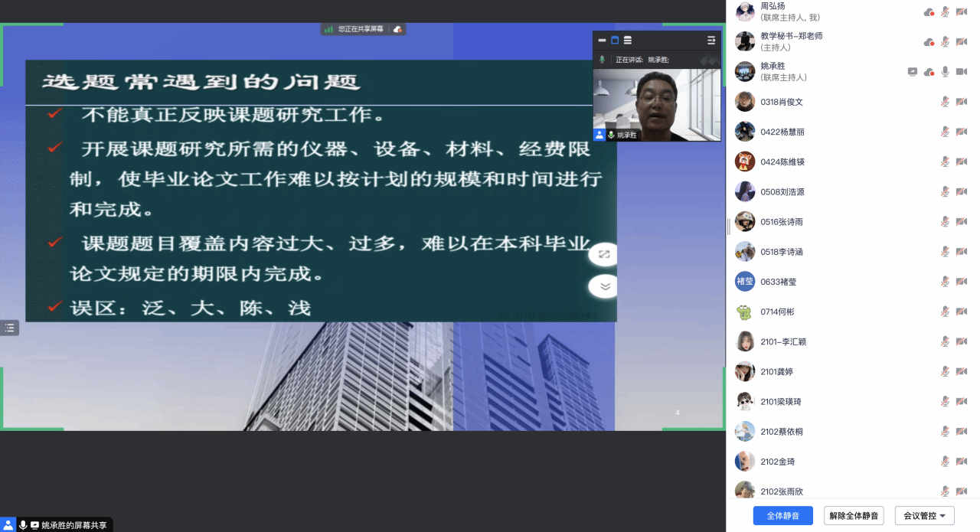Click the sidebar toggle icon in the floating video window

pos(711,40)
